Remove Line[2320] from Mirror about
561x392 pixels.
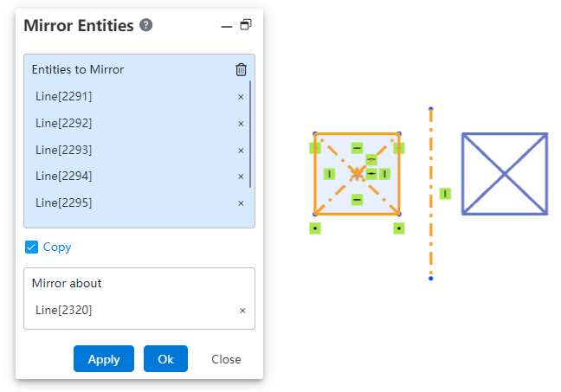pyautogui.click(x=242, y=311)
